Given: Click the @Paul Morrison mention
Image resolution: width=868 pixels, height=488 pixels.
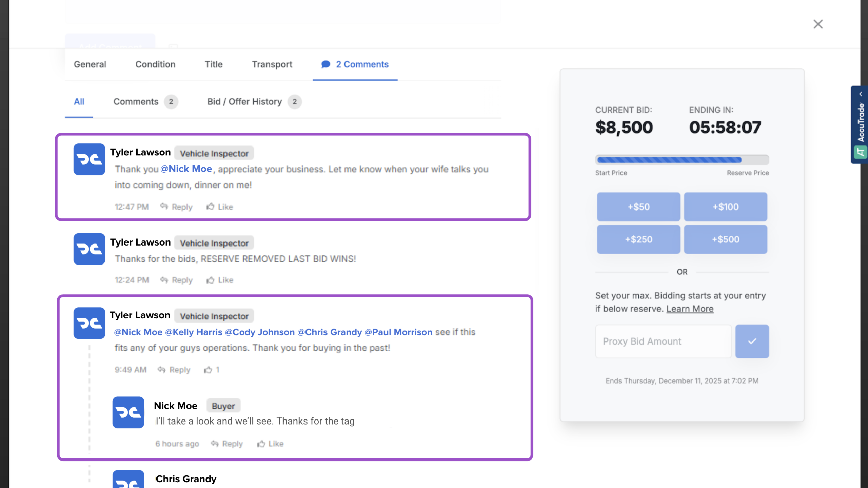Looking at the screenshot, I should pyautogui.click(x=398, y=332).
